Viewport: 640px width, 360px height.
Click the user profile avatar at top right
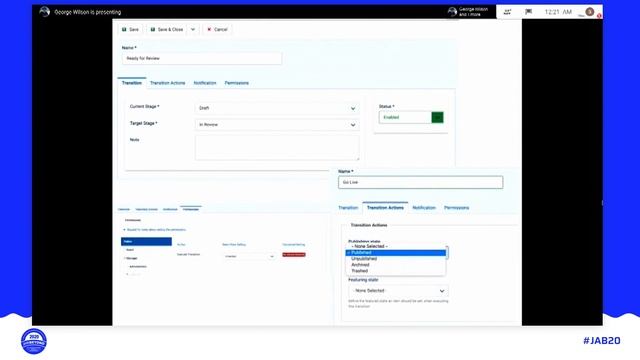(x=590, y=12)
